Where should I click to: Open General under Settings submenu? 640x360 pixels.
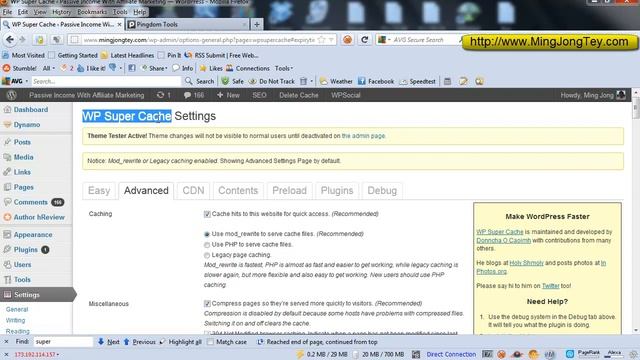pos(17,309)
